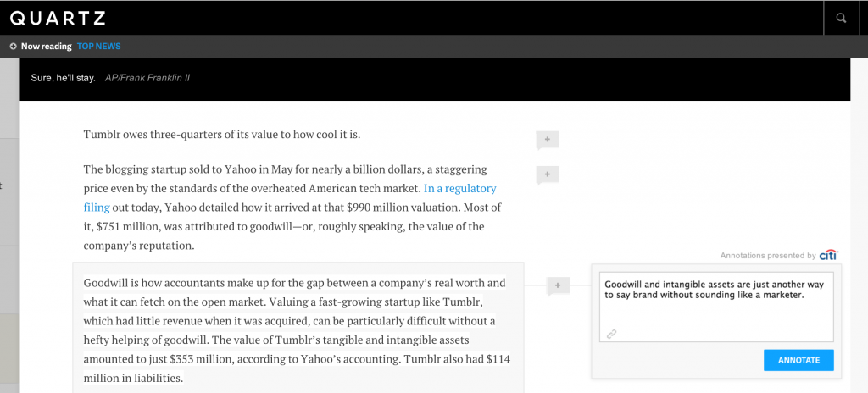
Task: Focus the annotation text box
Action: [x=716, y=307]
